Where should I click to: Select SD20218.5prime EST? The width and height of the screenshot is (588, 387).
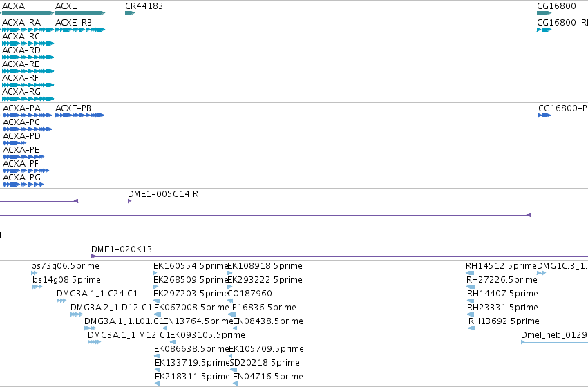234,370
